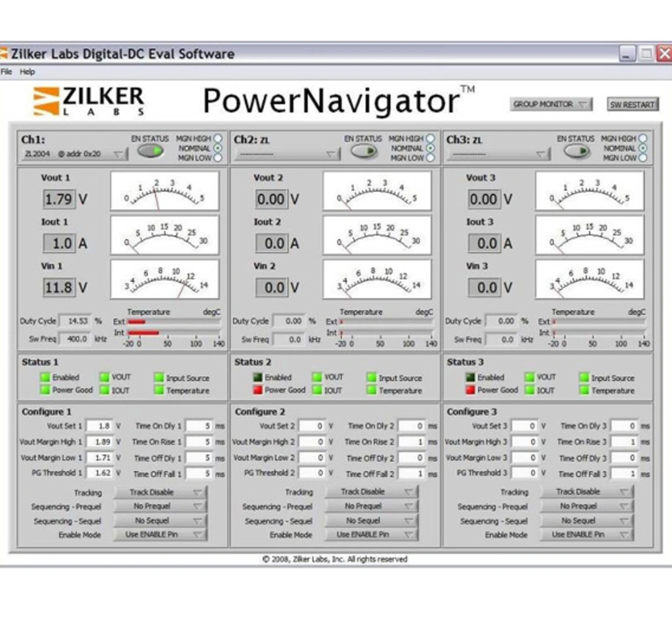The height and width of the screenshot is (625, 672).
Task: Open Configure 1 Sequencing Sequel dropdown
Action: 161,520
